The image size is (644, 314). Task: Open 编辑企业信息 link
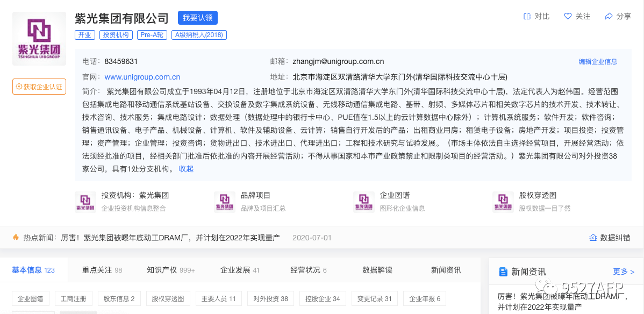click(598, 62)
